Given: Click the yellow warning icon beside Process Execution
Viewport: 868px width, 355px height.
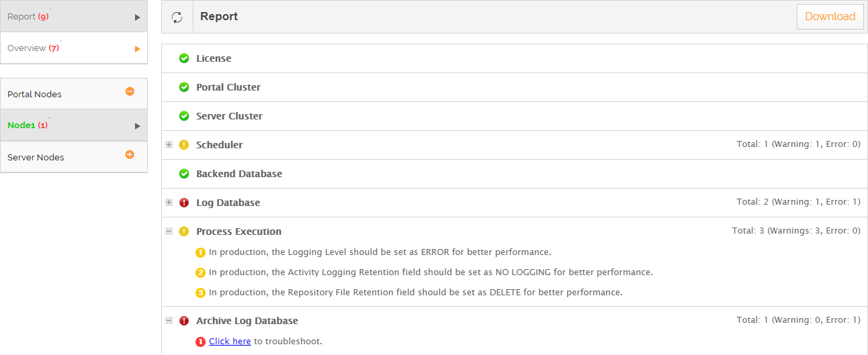Looking at the screenshot, I should tap(184, 232).
